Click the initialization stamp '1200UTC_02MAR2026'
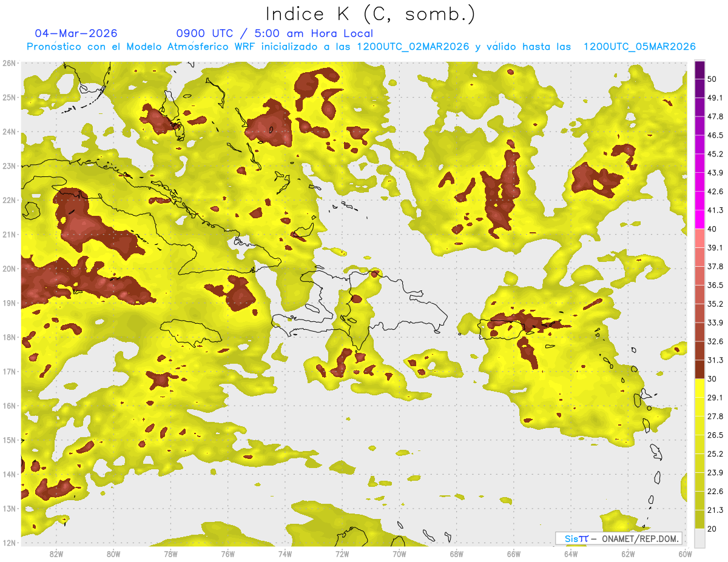The image size is (728, 562). click(413, 47)
